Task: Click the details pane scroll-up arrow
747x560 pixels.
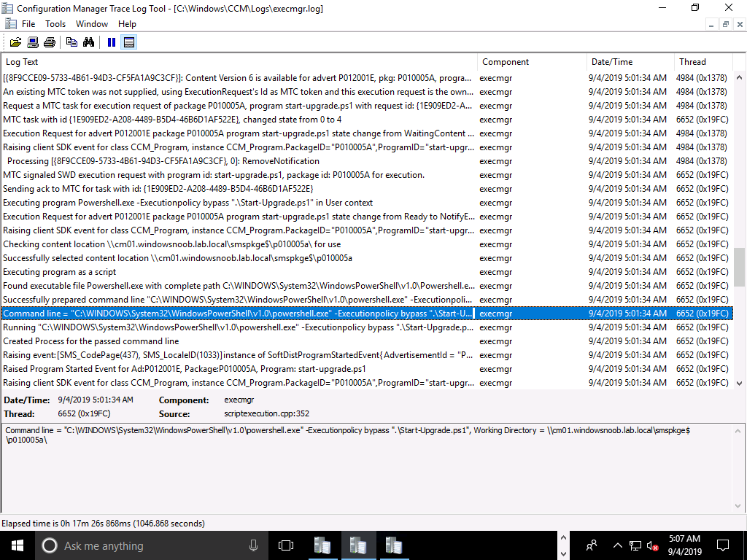Action: click(x=740, y=431)
